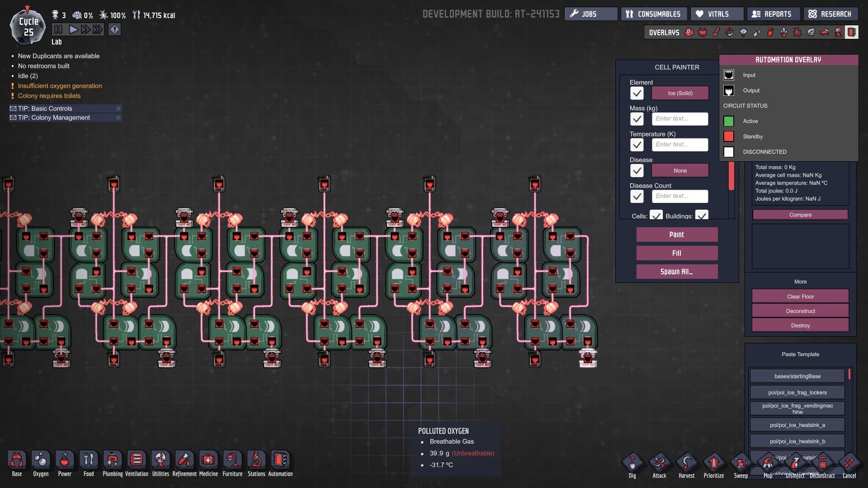Open the Vitals menu
The height and width of the screenshot is (488, 868).
717,14
